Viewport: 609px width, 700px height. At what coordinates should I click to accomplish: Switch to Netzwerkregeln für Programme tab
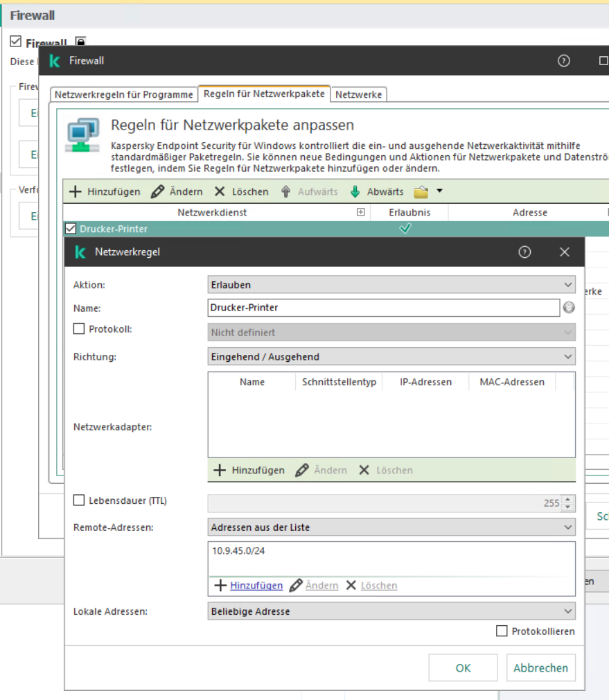[124, 94]
